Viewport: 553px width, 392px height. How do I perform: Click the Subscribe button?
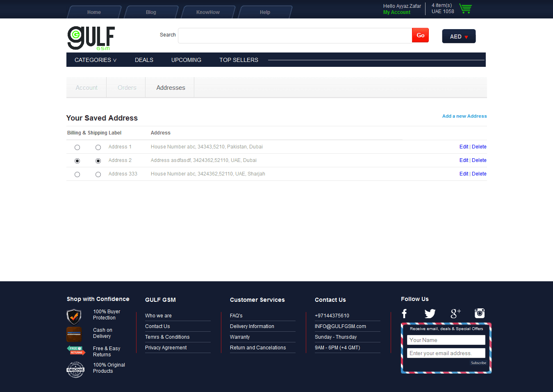[478, 363]
